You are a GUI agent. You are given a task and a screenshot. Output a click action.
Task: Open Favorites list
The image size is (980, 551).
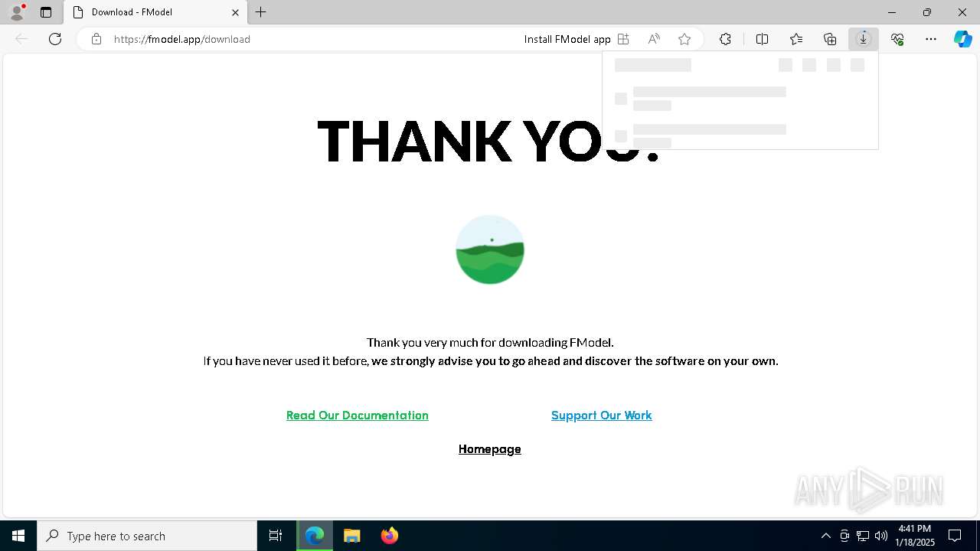[796, 39]
